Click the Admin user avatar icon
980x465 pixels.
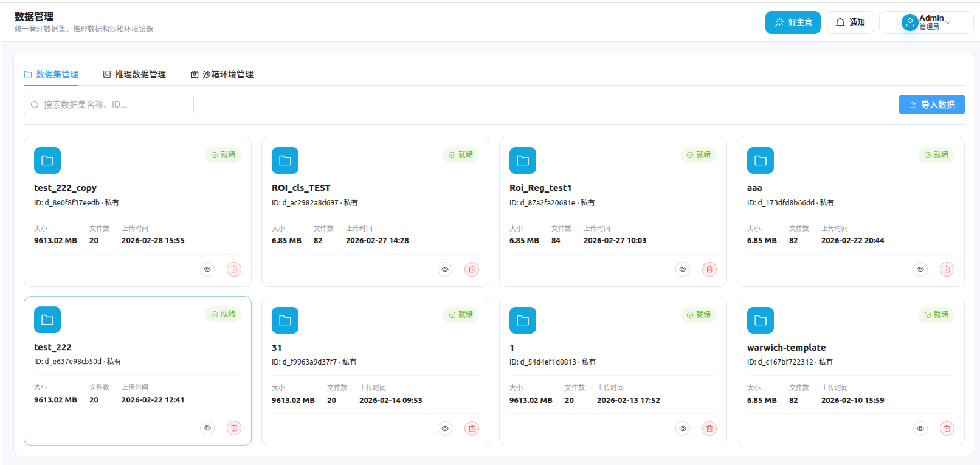pos(909,23)
